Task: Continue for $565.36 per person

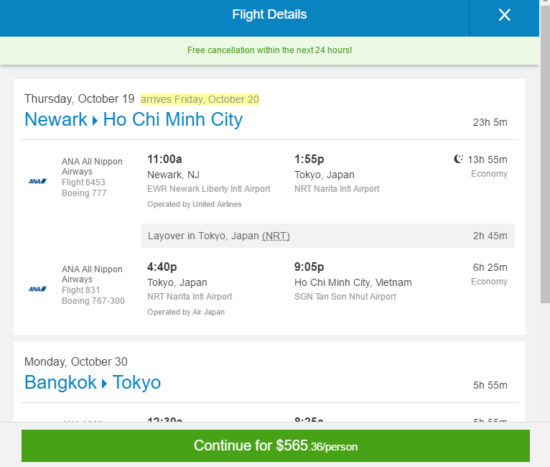Action: 275,446
